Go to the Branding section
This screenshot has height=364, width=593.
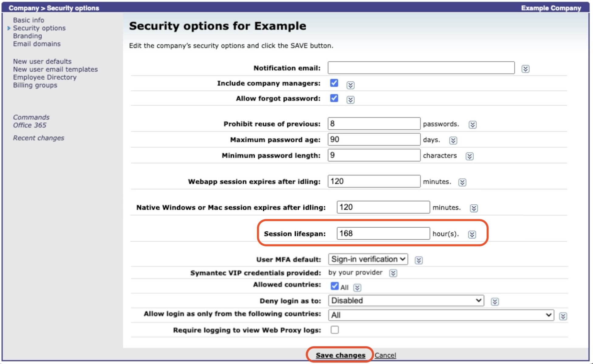[x=27, y=36]
